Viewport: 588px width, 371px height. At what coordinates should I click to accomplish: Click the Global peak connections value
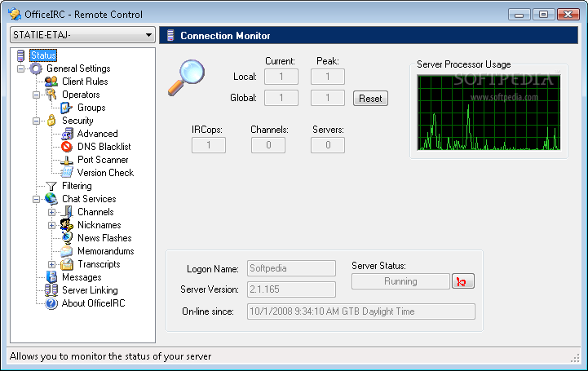pyautogui.click(x=327, y=98)
